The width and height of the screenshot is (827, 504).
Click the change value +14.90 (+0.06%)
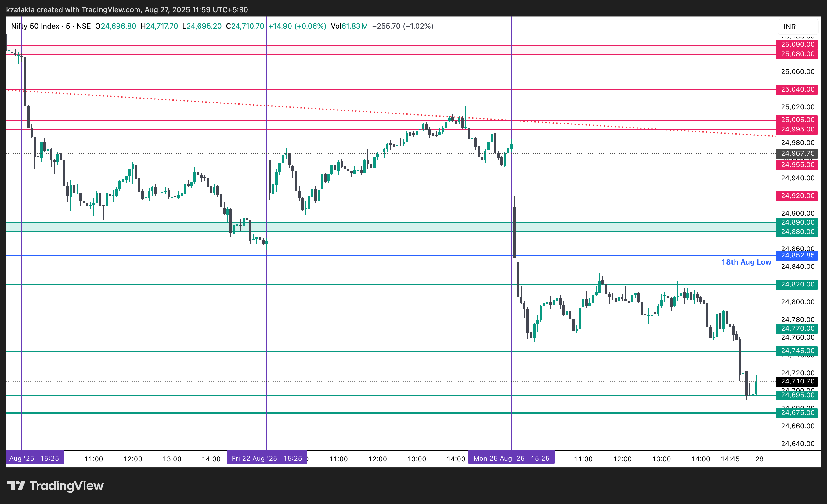(x=297, y=26)
